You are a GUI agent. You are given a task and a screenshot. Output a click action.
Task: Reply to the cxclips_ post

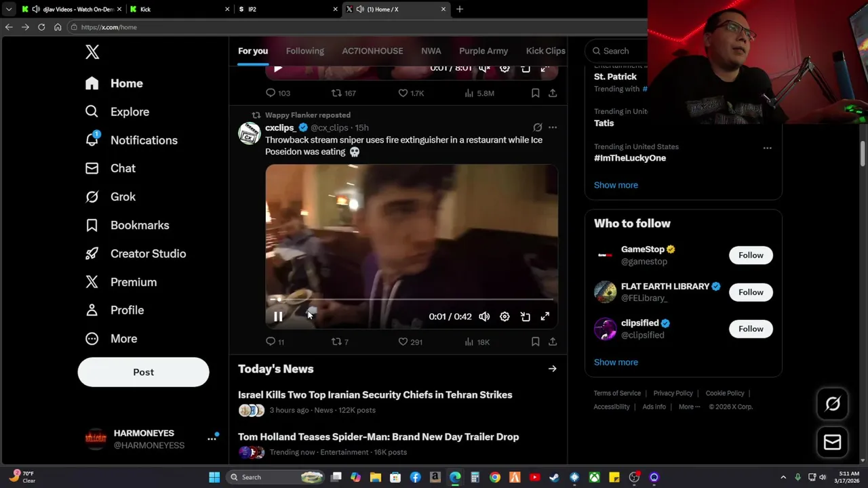tap(275, 342)
